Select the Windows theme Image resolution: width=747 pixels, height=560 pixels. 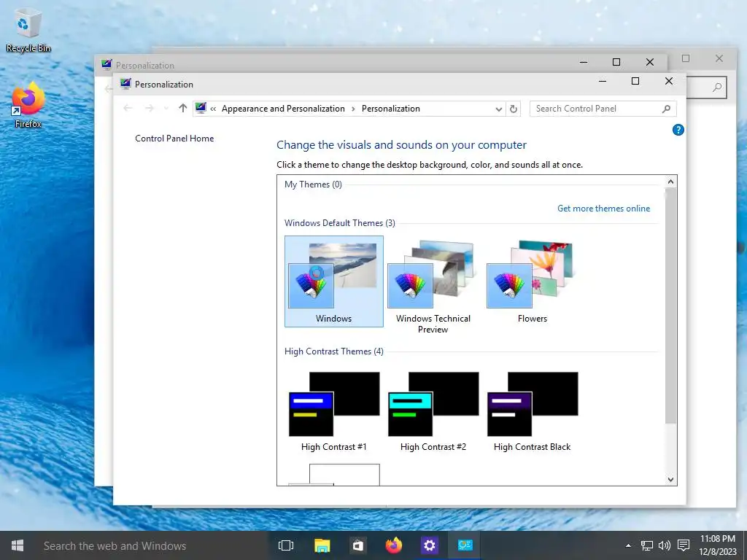(x=333, y=281)
